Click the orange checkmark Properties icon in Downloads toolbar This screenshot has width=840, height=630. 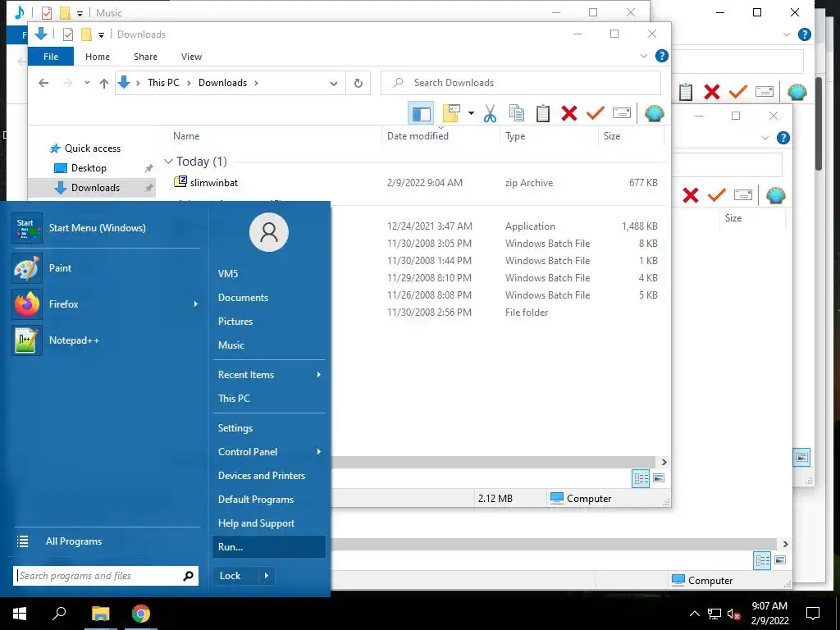[596, 113]
